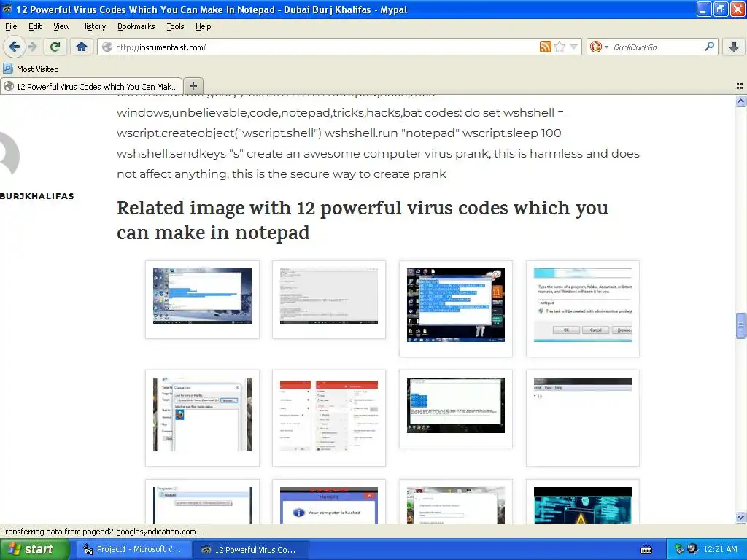
Task: Go forward using the forward arrow
Action: point(32,47)
